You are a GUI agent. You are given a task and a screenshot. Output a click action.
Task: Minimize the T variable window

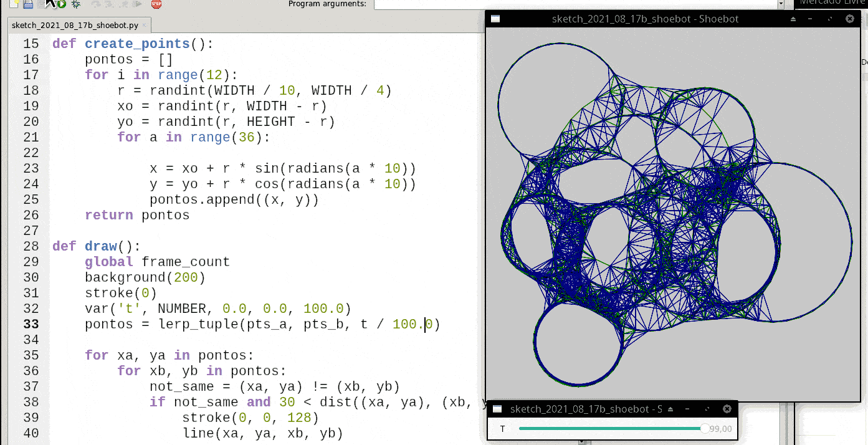[687, 409]
